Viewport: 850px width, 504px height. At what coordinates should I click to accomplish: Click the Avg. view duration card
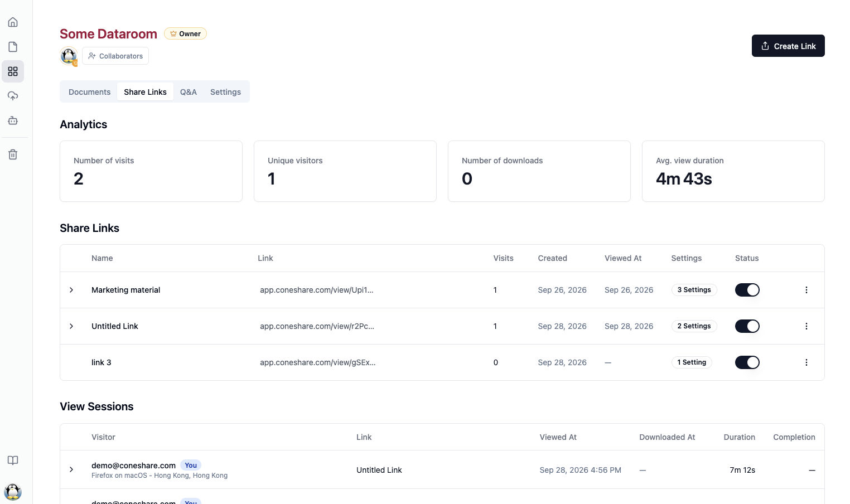pos(733,171)
